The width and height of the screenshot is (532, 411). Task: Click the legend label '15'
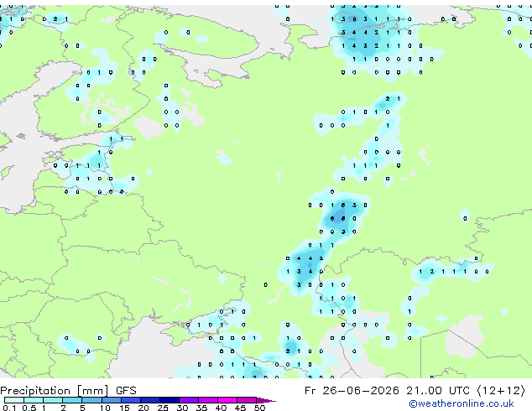[124, 408]
